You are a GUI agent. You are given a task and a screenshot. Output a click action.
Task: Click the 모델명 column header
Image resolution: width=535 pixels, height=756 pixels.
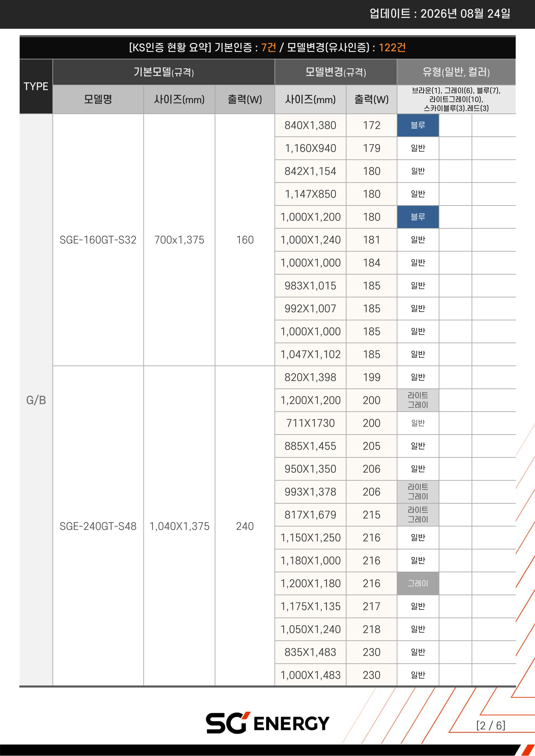98,99
